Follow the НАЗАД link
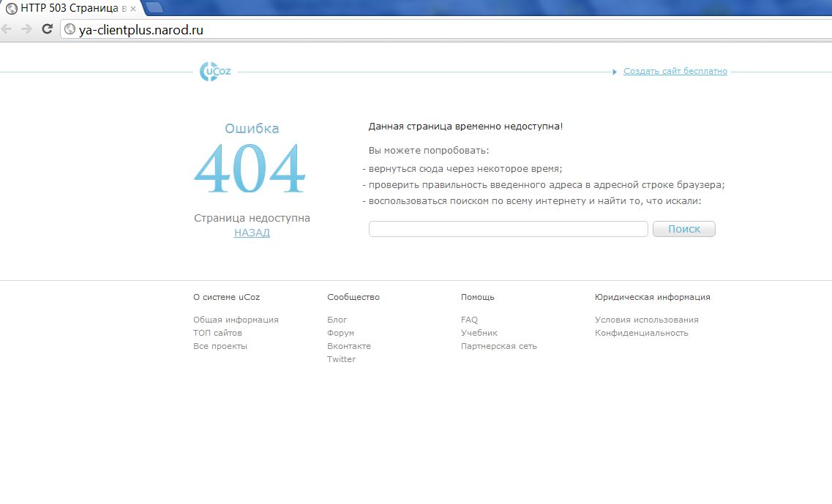 click(x=252, y=233)
